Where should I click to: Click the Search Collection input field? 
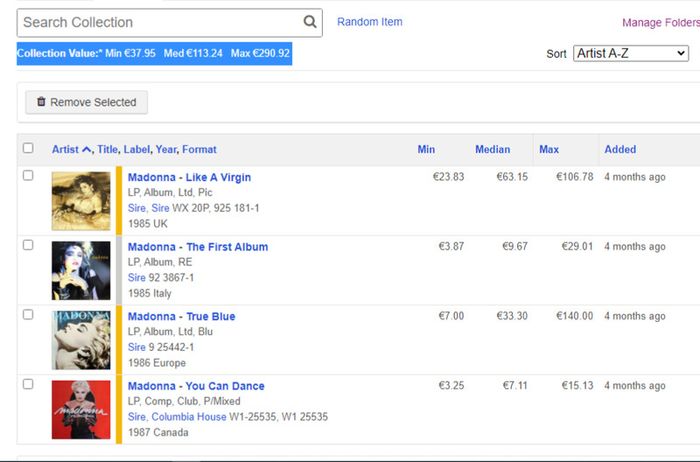click(170, 23)
